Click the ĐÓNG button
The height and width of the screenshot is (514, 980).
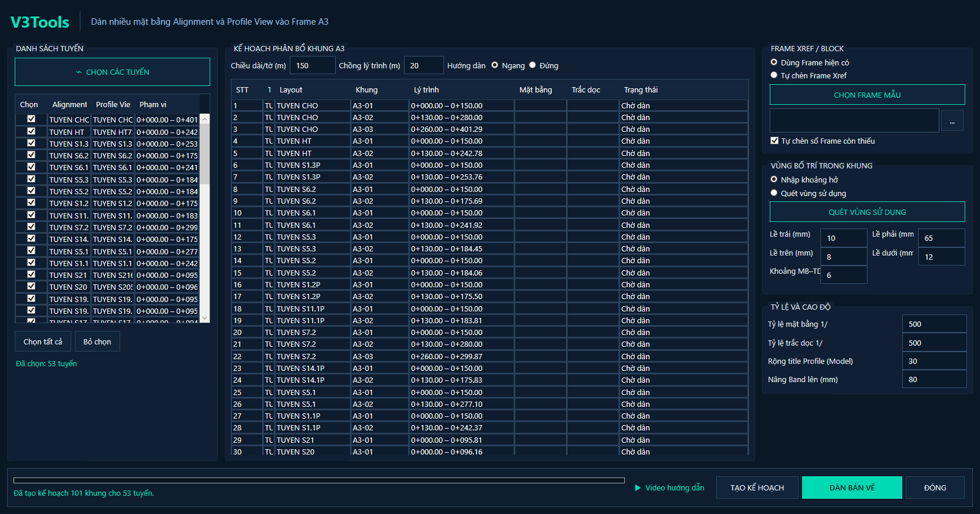pyautogui.click(x=935, y=488)
